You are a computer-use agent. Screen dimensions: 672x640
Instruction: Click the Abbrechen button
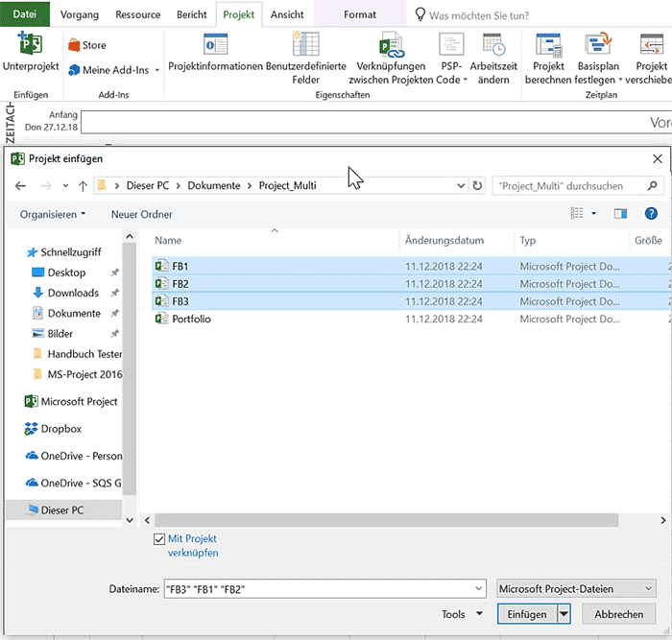pos(618,614)
